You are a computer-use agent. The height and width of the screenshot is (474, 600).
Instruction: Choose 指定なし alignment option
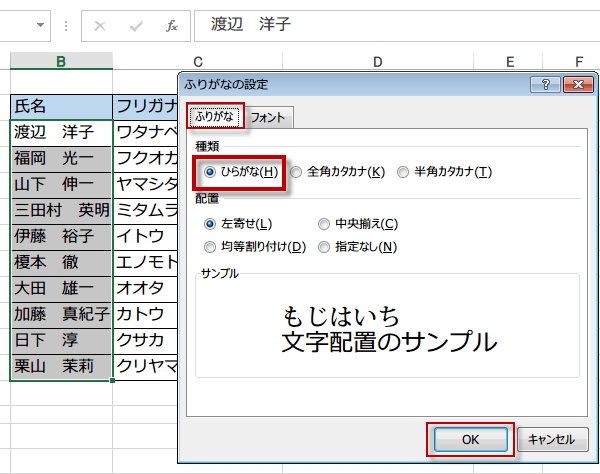[325, 246]
